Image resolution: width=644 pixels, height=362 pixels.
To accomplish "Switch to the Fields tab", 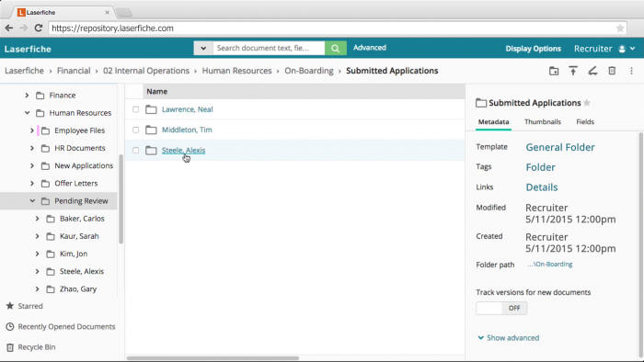I will pyautogui.click(x=585, y=122).
